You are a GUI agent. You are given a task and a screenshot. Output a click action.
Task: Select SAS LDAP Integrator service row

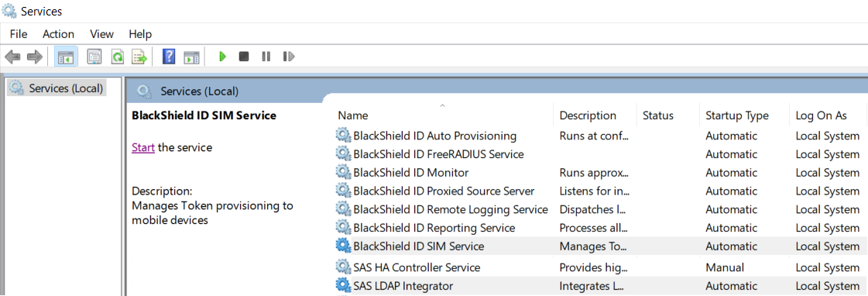click(x=601, y=286)
